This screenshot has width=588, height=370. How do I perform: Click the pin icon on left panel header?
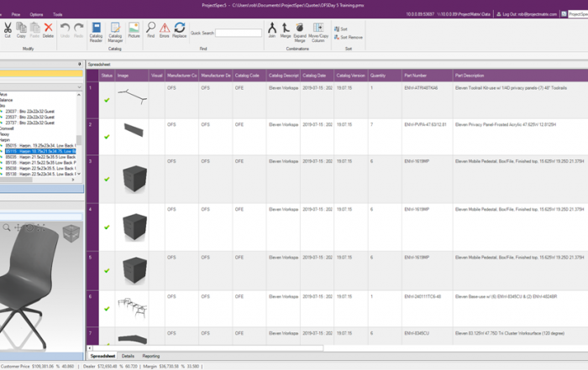[x=80, y=64]
